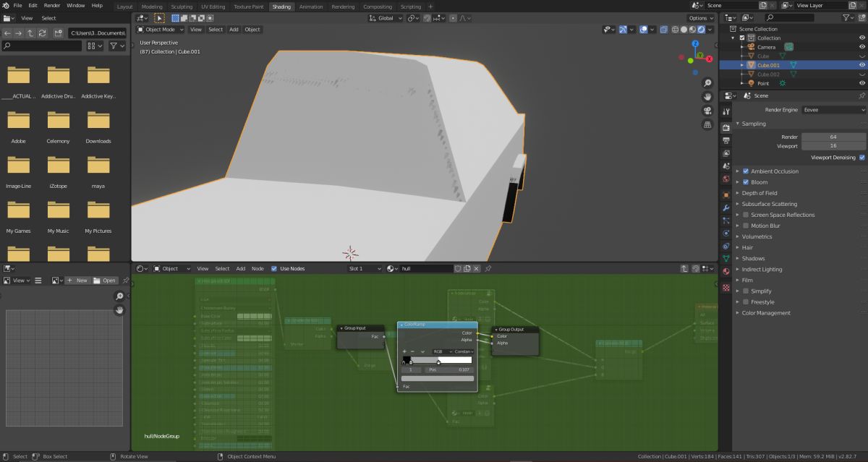Open the Object Mode dropdown
Viewport: 868px width, 462px height.
click(x=161, y=30)
